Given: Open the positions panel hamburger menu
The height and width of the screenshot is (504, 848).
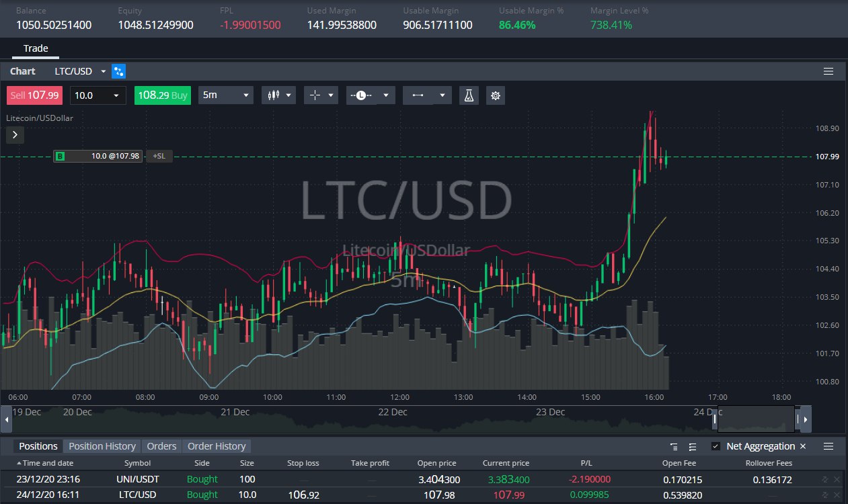Looking at the screenshot, I should [x=828, y=446].
